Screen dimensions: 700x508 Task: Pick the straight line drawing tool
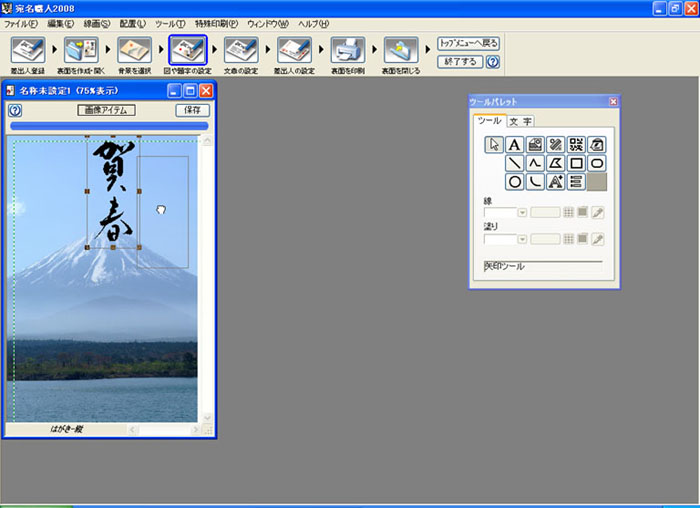[x=515, y=163]
